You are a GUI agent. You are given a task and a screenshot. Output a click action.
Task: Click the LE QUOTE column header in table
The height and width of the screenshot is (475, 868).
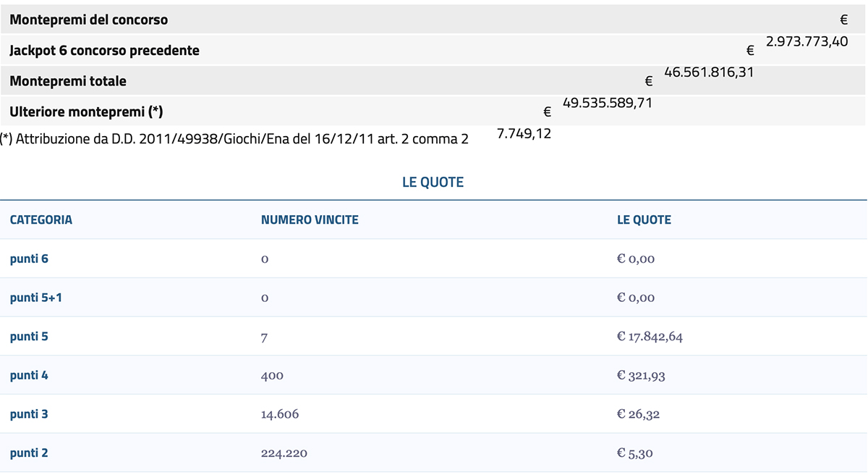644,219
